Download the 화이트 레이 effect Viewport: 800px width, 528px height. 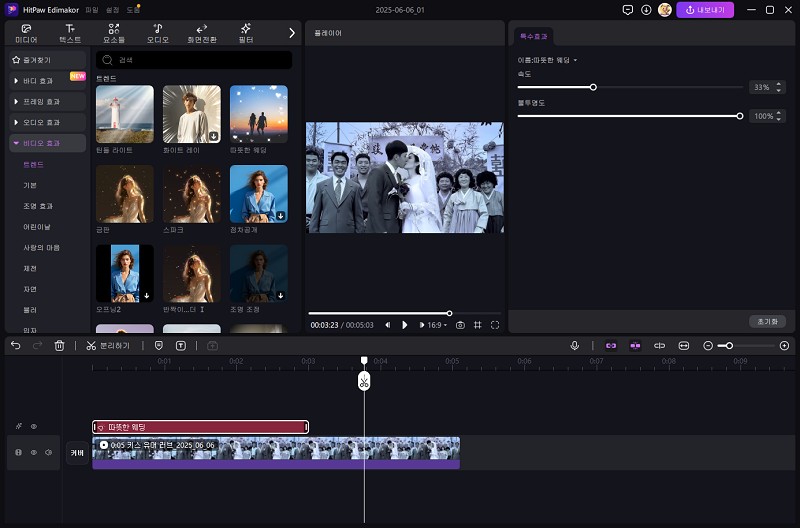pyautogui.click(x=214, y=136)
